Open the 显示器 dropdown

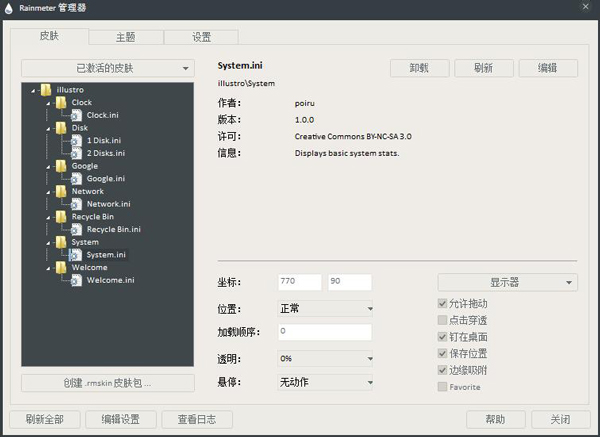(507, 282)
